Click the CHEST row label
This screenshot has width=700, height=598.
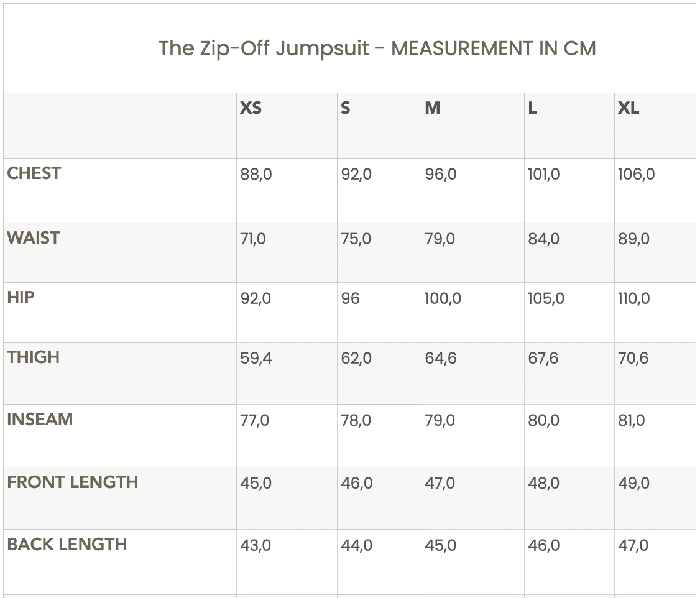pos(34,173)
